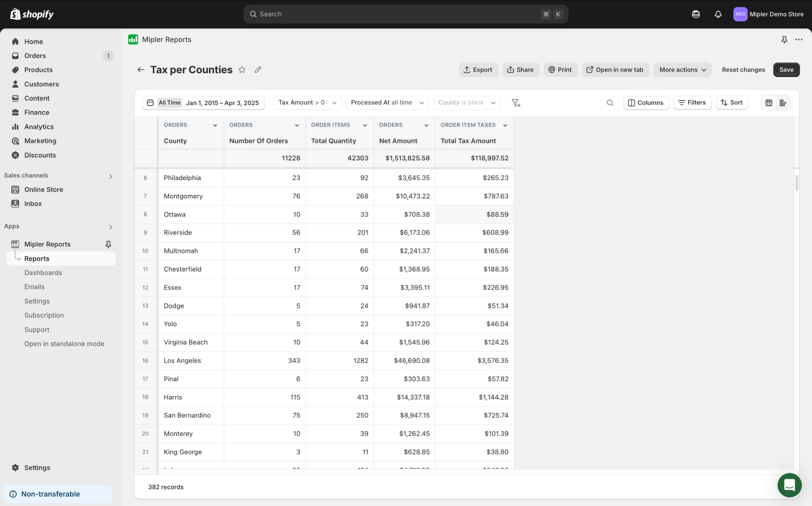Open the Total Tax Amount column menu
This screenshot has width=812, height=506.
pos(505,125)
